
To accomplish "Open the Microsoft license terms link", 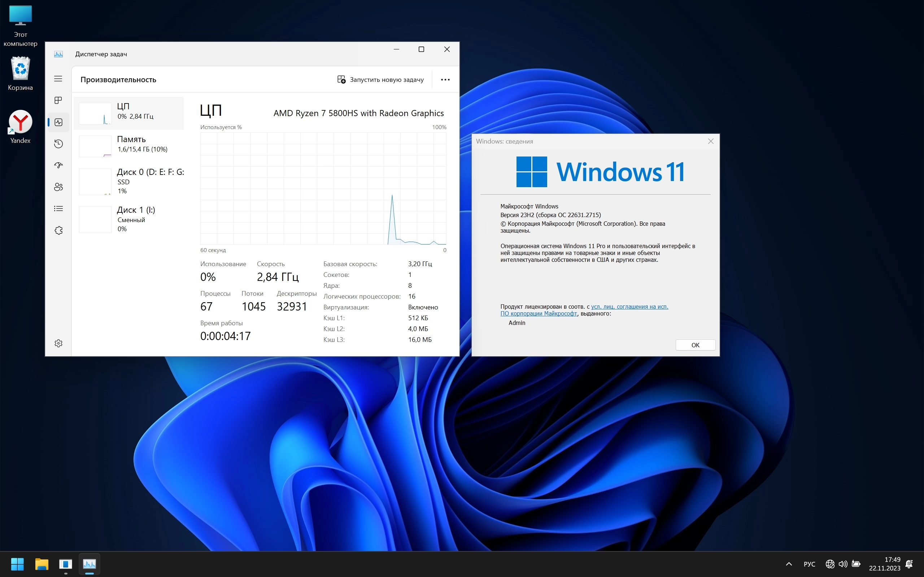I will click(629, 307).
